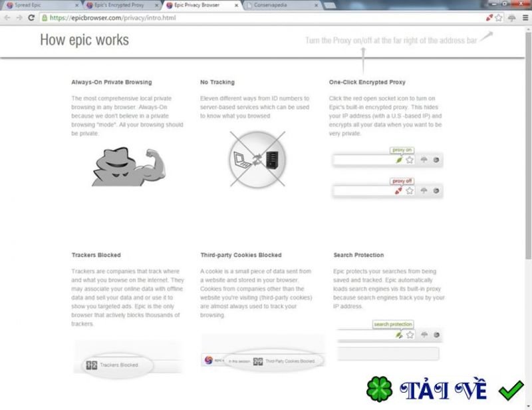Click the green proxy on leaf icon

[400, 160]
